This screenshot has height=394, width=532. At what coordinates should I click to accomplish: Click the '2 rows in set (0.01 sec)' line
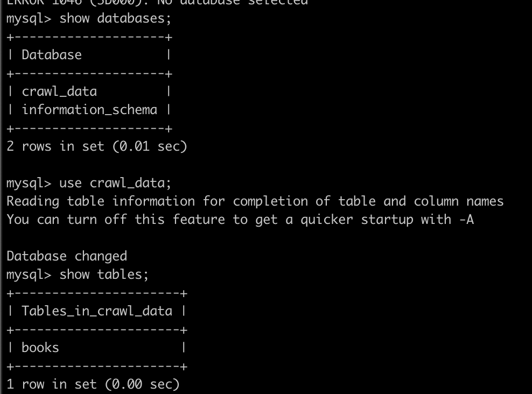[x=97, y=146]
